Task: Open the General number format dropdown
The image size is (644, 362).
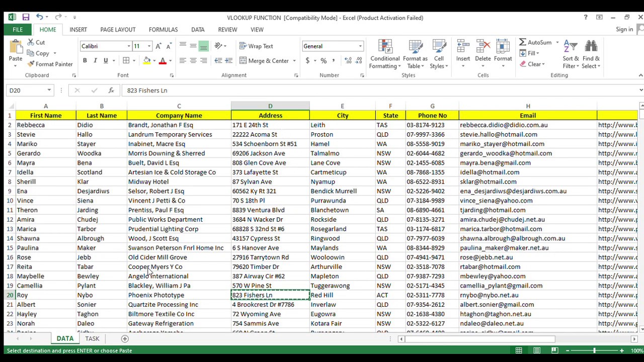Action: pos(360,46)
